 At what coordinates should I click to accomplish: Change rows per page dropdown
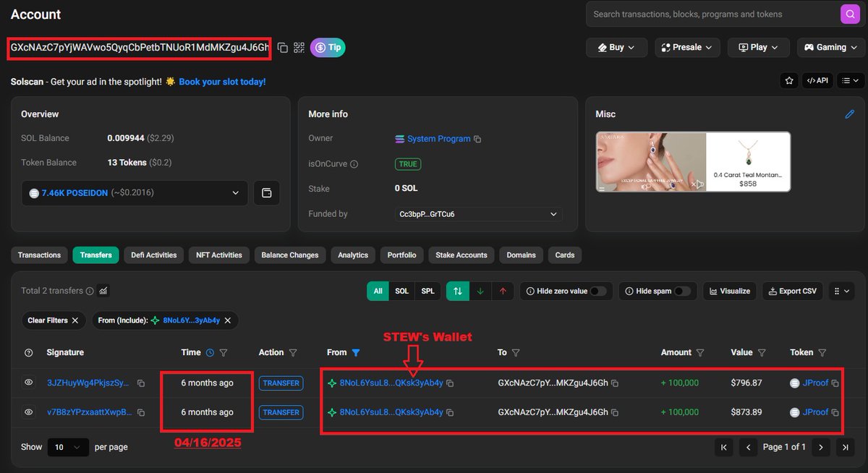pyautogui.click(x=68, y=447)
